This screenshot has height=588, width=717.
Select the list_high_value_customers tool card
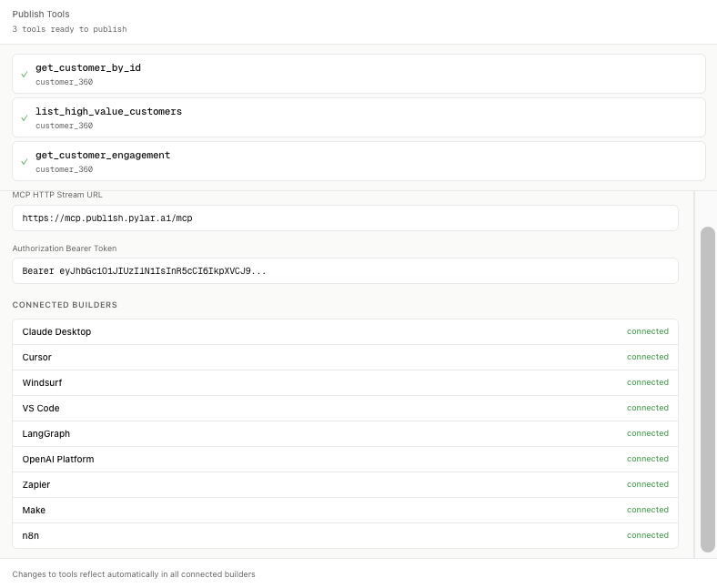(358, 117)
